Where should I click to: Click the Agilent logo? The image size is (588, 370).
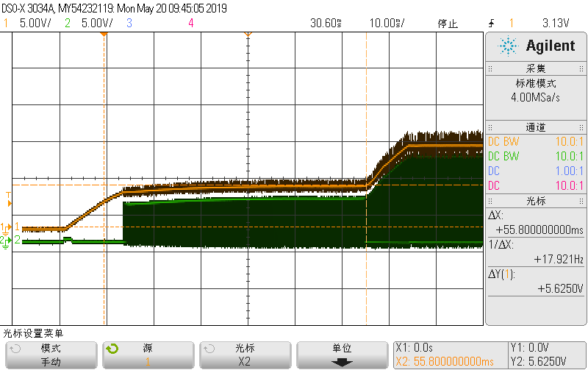537,46
